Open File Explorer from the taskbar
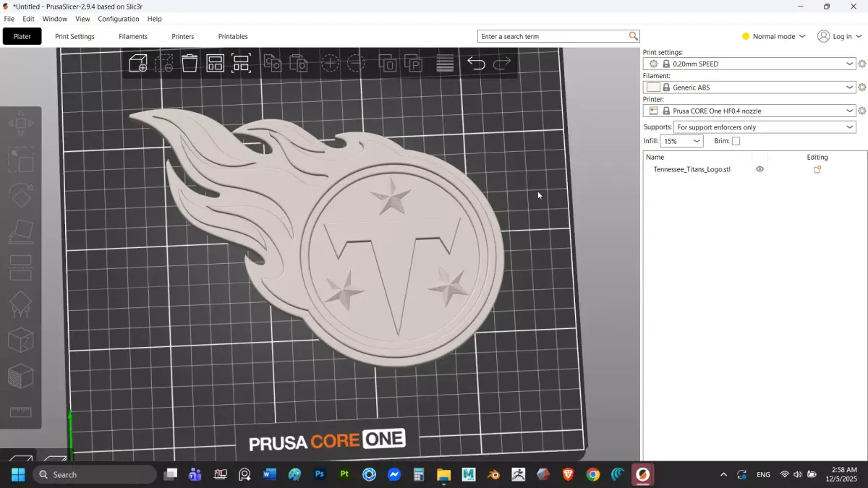868x488 pixels. 443,474
